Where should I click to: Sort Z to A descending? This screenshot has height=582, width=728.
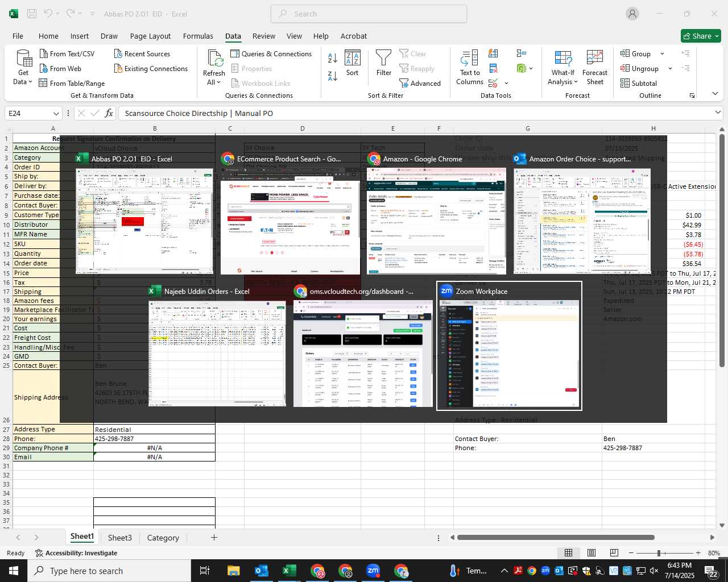tap(333, 76)
